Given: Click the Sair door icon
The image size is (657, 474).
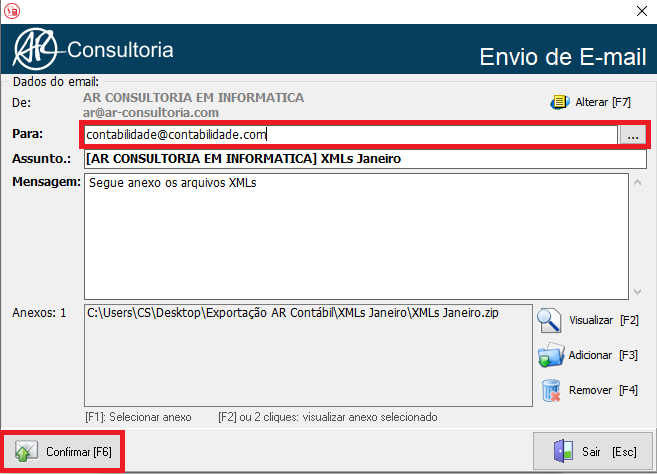Looking at the screenshot, I should point(563,451).
